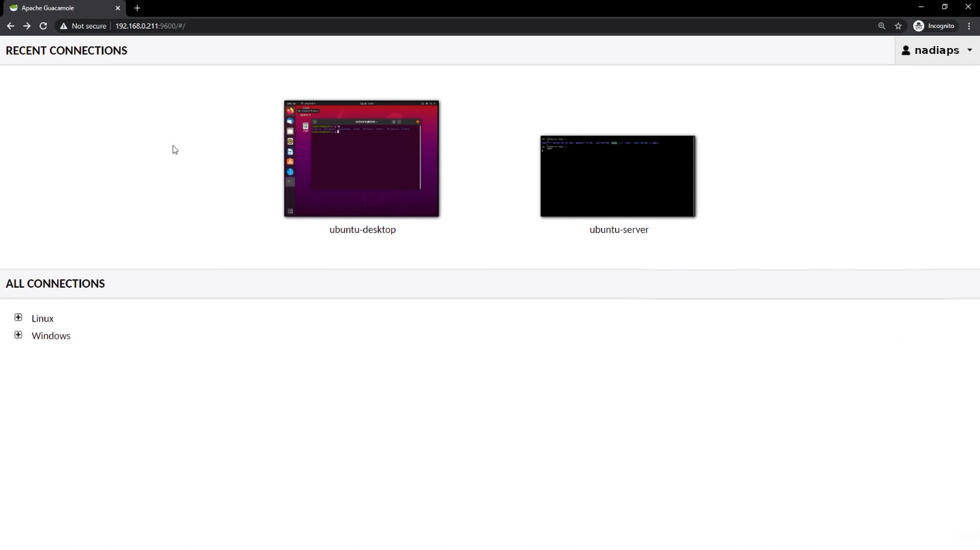
Task: Click the Not secure site warning
Action: (x=83, y=26)
